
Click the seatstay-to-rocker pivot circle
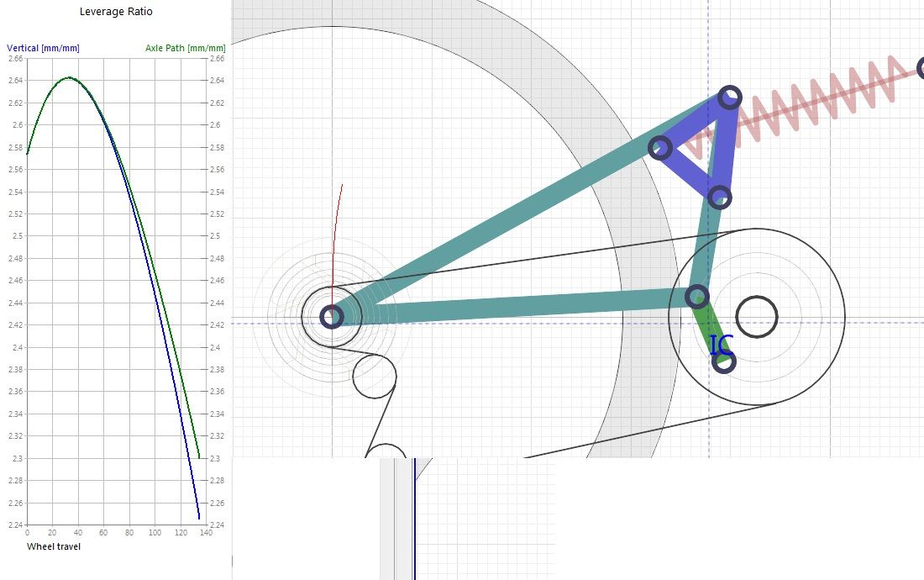pos(660,149)
